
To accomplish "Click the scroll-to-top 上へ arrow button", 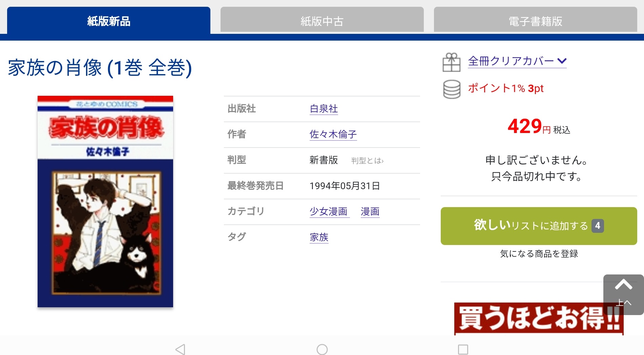I will [x=623, y=294].
